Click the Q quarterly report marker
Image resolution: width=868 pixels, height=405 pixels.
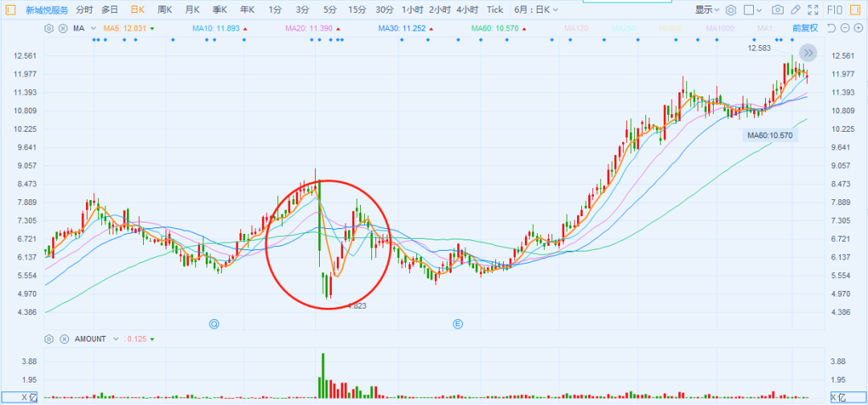click(215, 324)
